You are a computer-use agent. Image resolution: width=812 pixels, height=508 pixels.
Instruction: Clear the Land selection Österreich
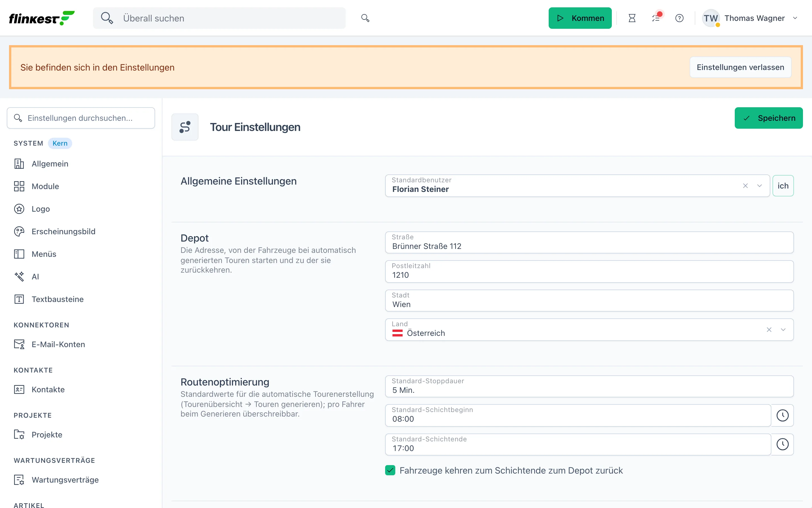(769, 330)
